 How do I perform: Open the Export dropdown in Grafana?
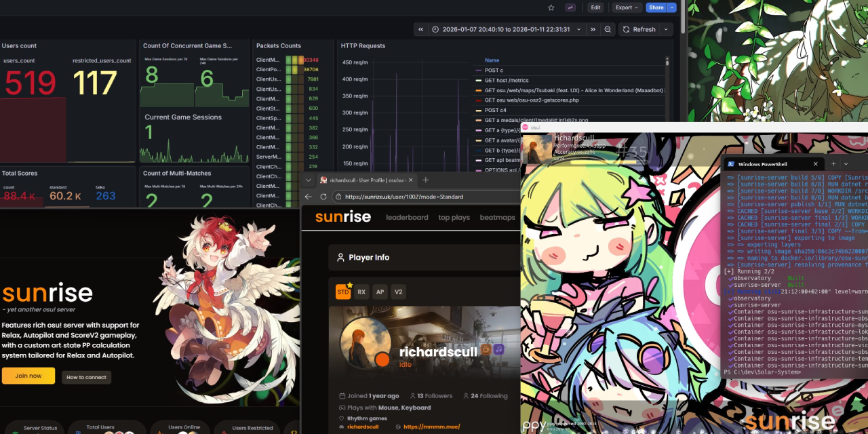coord(627,7)
